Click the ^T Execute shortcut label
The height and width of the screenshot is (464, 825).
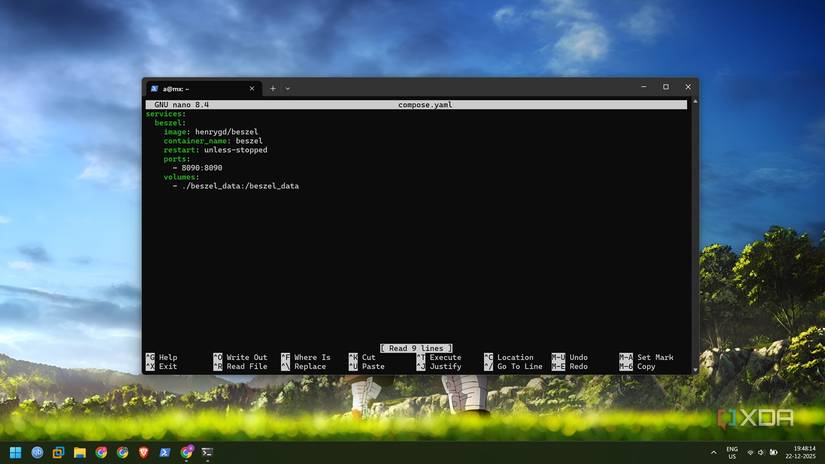coord(439,357)
